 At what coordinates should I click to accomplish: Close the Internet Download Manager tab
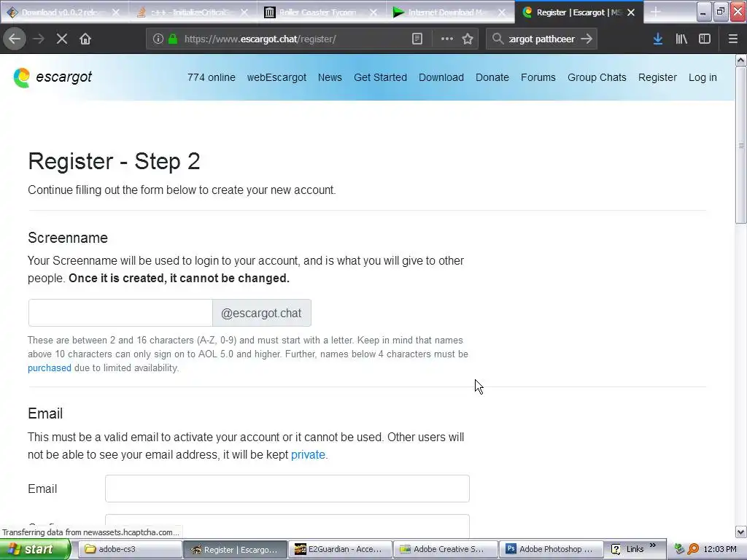point(502,12)
